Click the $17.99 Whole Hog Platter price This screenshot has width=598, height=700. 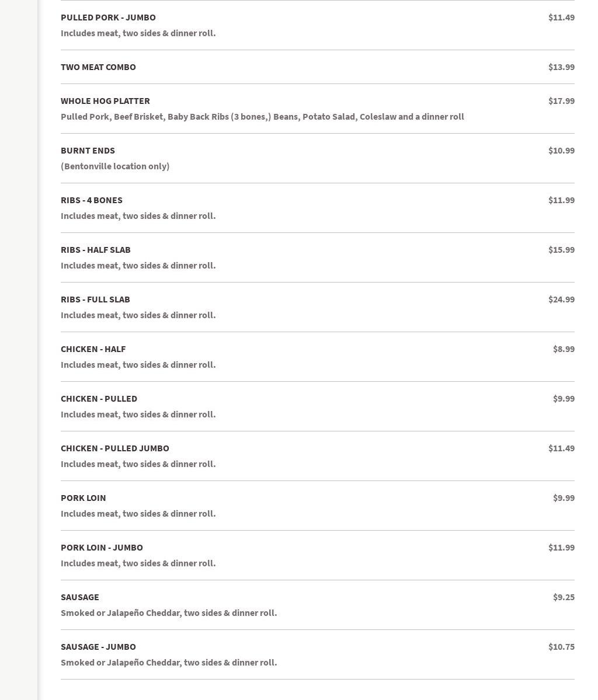561,101
